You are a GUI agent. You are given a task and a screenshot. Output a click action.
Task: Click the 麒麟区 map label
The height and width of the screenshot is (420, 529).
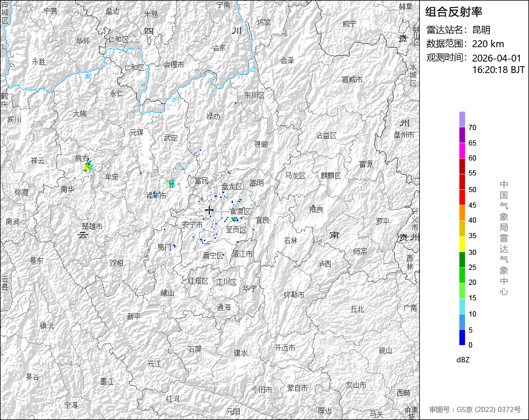(331, 175)
